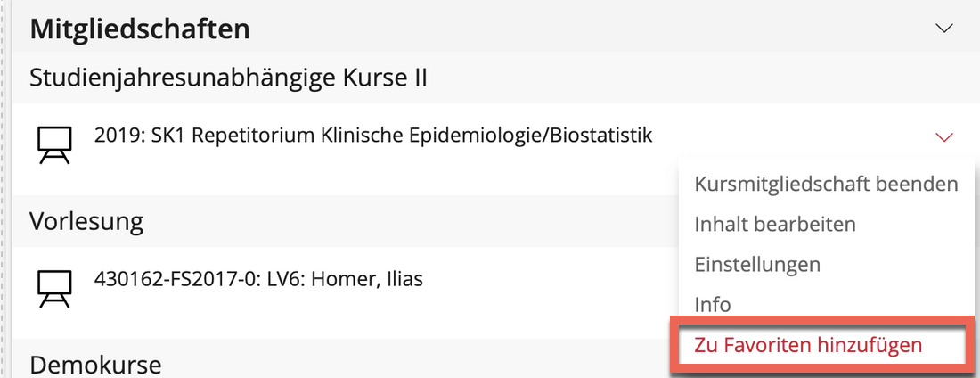Screen dimensions: 980x378
Task: Open the 2019: SK1 Repetitorium course link
Action: click(x=373, y=136)
